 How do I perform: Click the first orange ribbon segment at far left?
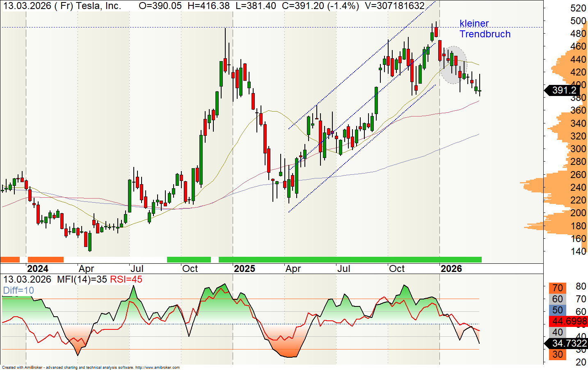coord(10,260)
